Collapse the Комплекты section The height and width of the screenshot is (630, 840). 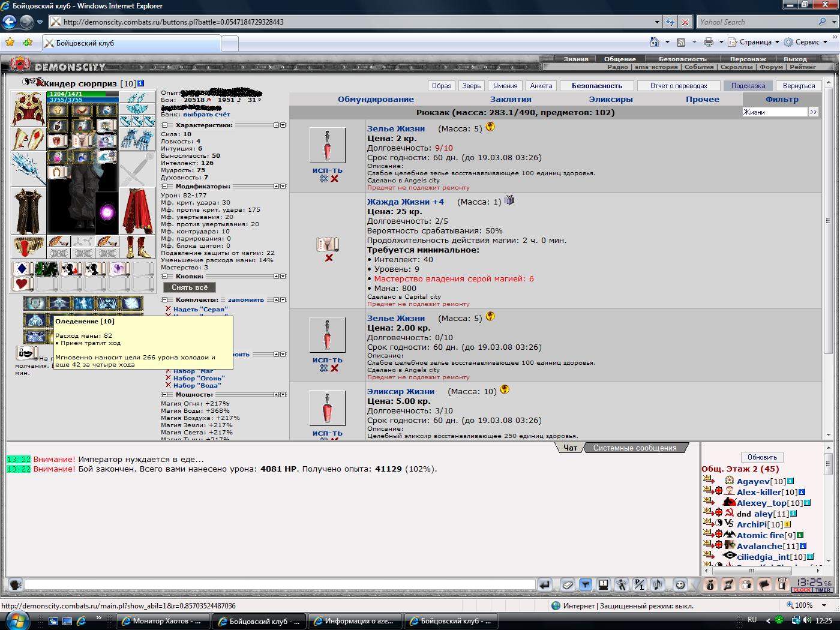[165, 299]
